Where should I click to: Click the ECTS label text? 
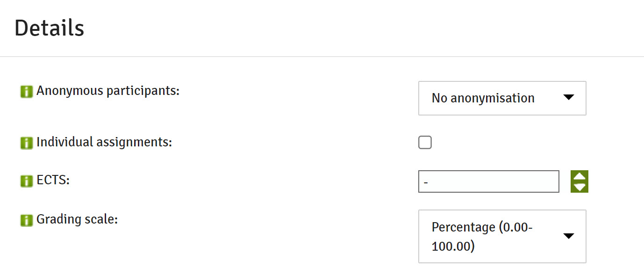pyautogui.click(x=53, y=180)
